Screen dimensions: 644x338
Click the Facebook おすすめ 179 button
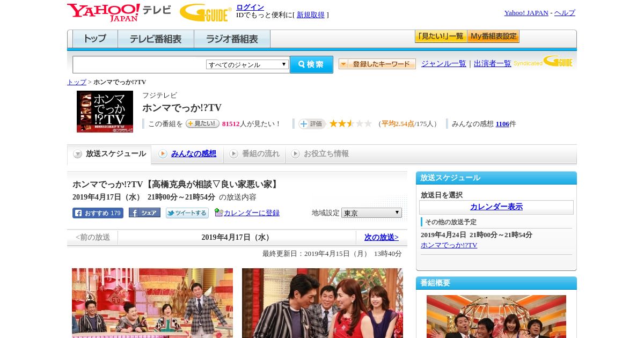[x=98, y=213]
